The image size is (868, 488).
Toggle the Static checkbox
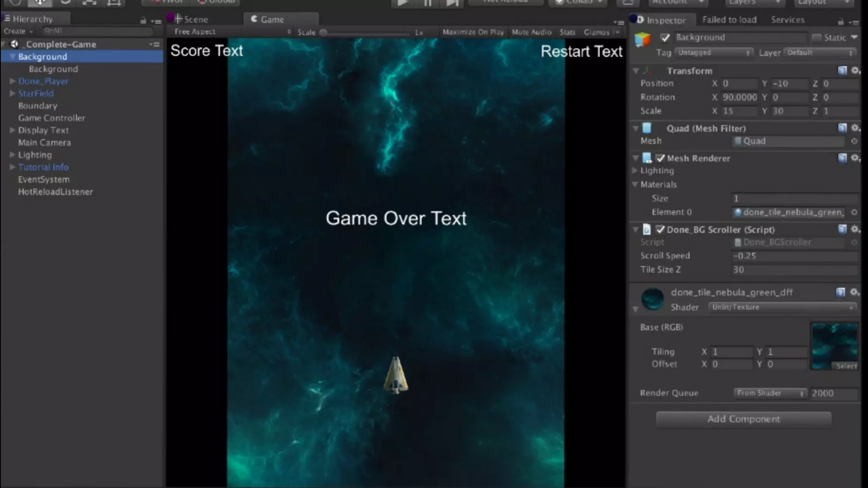pos(816,38)
